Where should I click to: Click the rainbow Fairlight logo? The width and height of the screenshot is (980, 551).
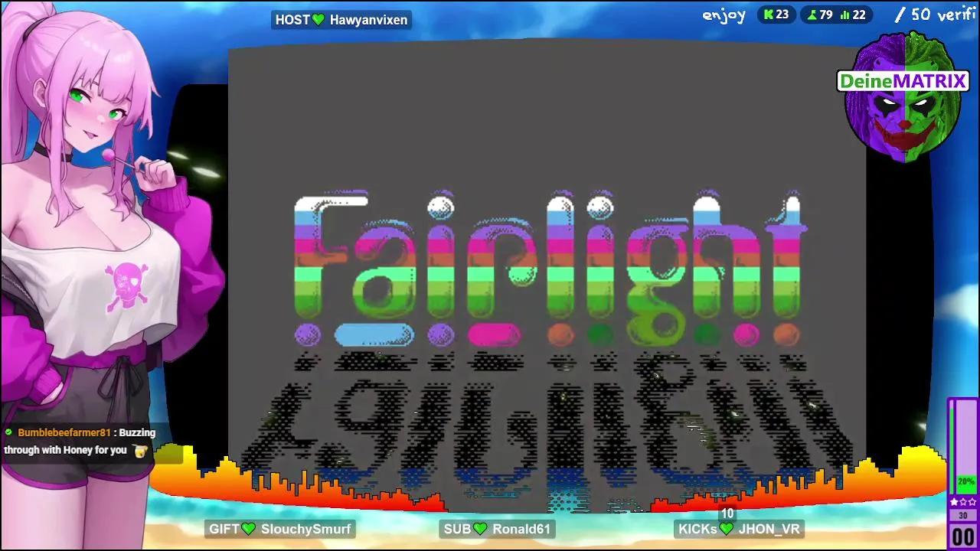click(548, 269)
